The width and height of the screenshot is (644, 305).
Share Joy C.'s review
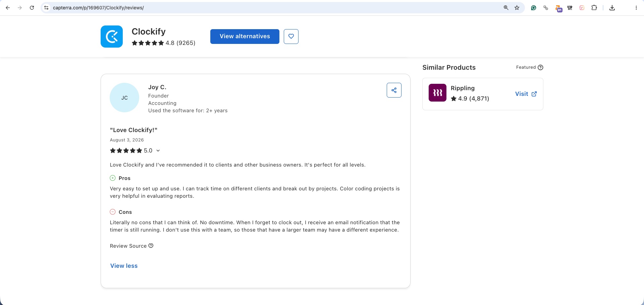tap(394, 90)
